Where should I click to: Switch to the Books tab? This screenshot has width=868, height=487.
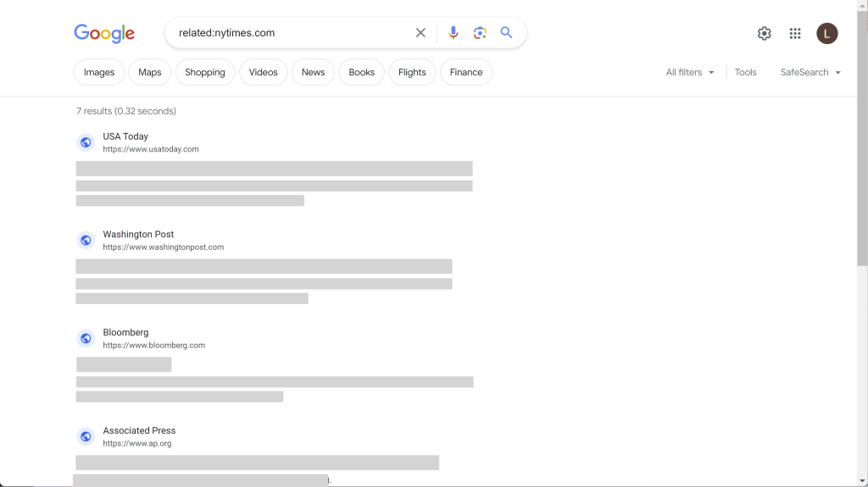pyautogui.click(x=361, y=72)
